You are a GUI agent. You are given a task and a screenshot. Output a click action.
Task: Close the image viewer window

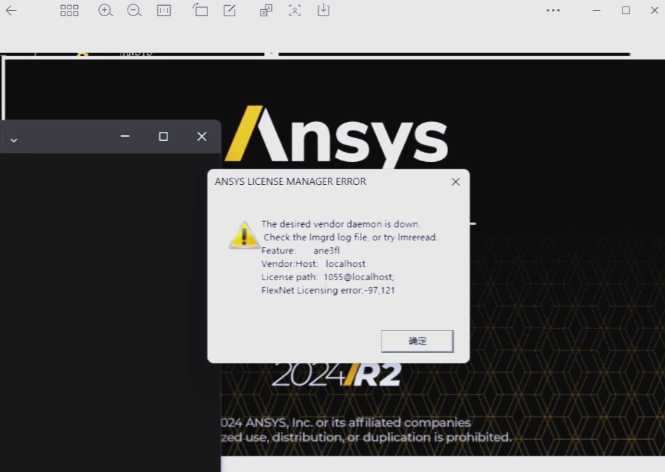(654, 10)
